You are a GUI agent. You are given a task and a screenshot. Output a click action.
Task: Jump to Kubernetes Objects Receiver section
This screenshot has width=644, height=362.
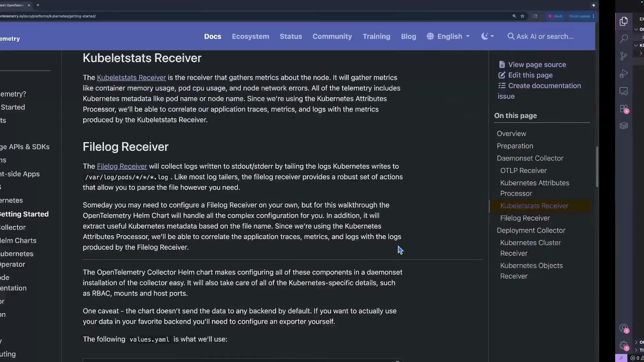(x=531, y=271)
